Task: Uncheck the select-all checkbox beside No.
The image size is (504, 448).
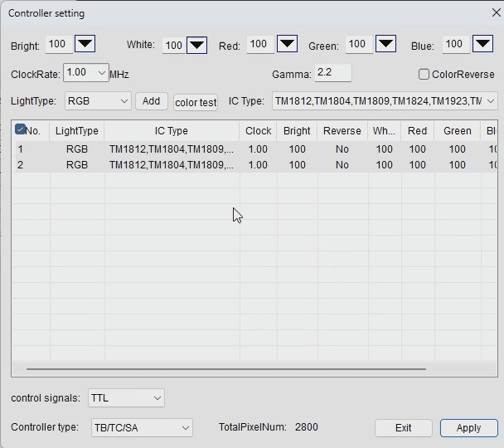Action: tap(20, 129)
